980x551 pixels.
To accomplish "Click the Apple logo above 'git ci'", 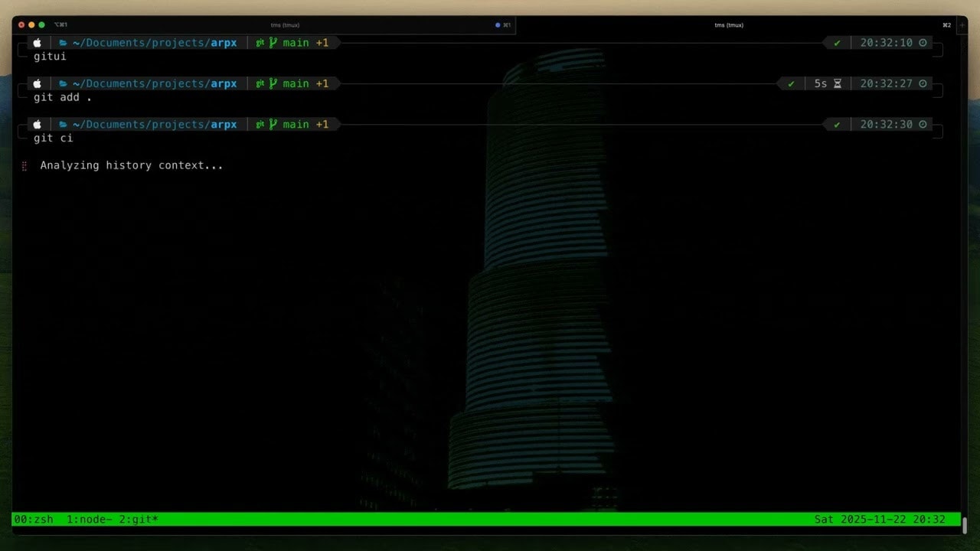I will (37, 124).
